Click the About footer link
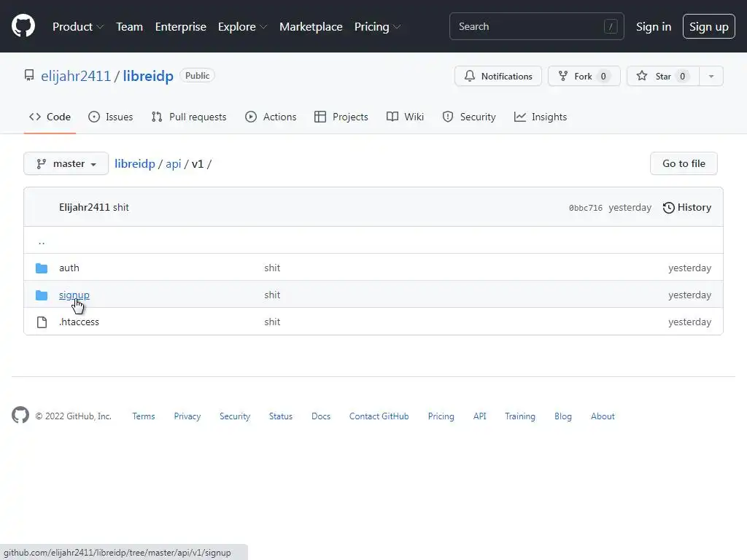 pyautogui.click(x=603, y=416)
